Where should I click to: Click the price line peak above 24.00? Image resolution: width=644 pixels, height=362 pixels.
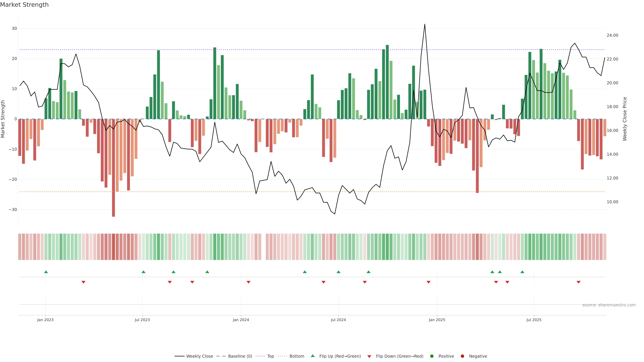pyautogui.click(x=425, y=24)
